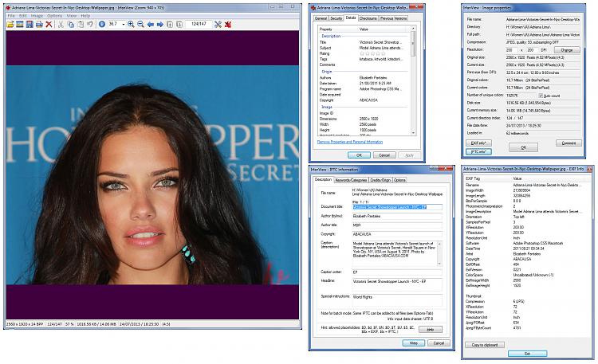Viewport: 598px width, 364px height.
Task: Switch to General tab in file properties dialog
Action: point(321,18)
